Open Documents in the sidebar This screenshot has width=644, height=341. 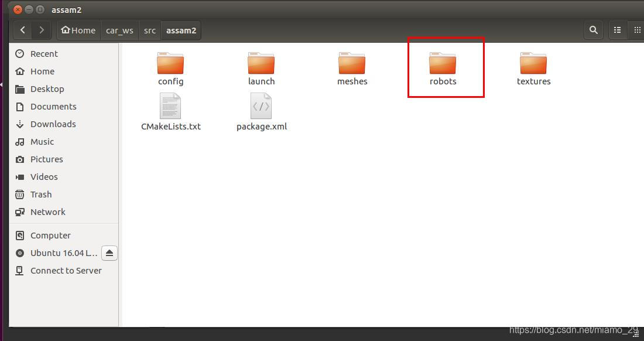(64, 107)
